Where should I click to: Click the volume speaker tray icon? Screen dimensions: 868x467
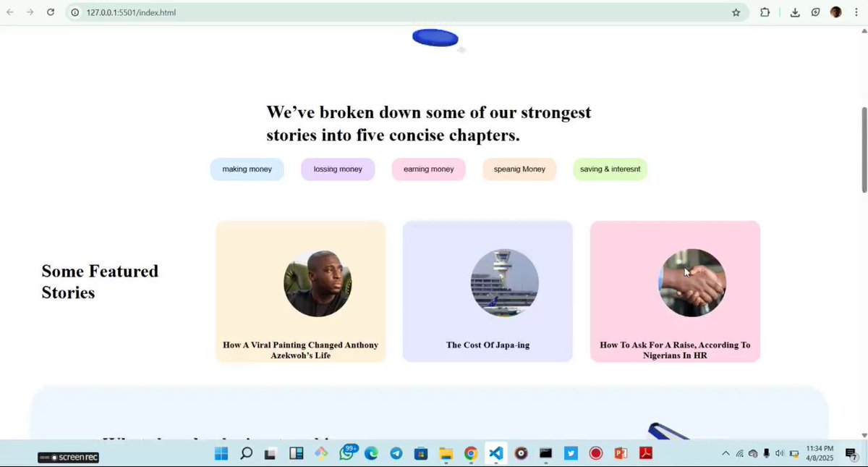pyautogui.click(x=780, y=454)
